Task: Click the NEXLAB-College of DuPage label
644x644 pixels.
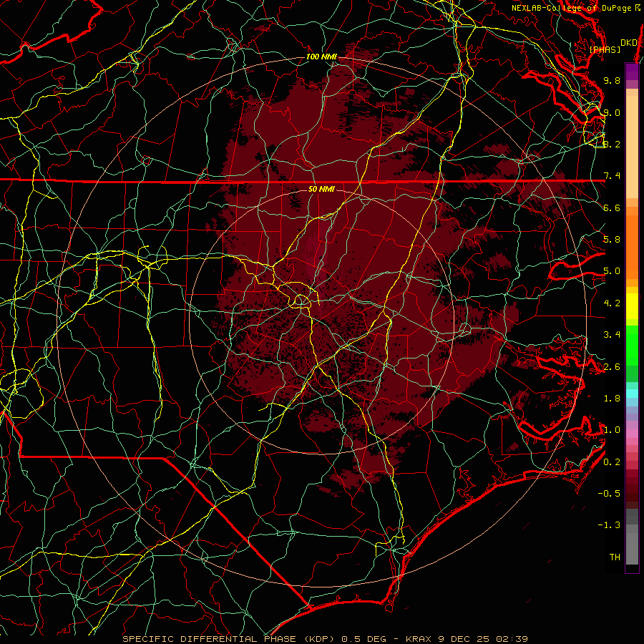Action: [x=572, y=8]
